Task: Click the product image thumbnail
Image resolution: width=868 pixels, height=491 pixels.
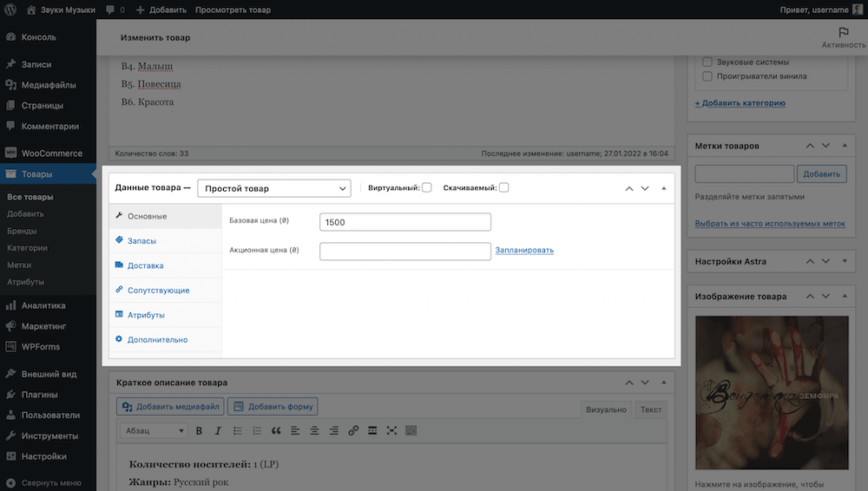Action: [x=772, y=392]
